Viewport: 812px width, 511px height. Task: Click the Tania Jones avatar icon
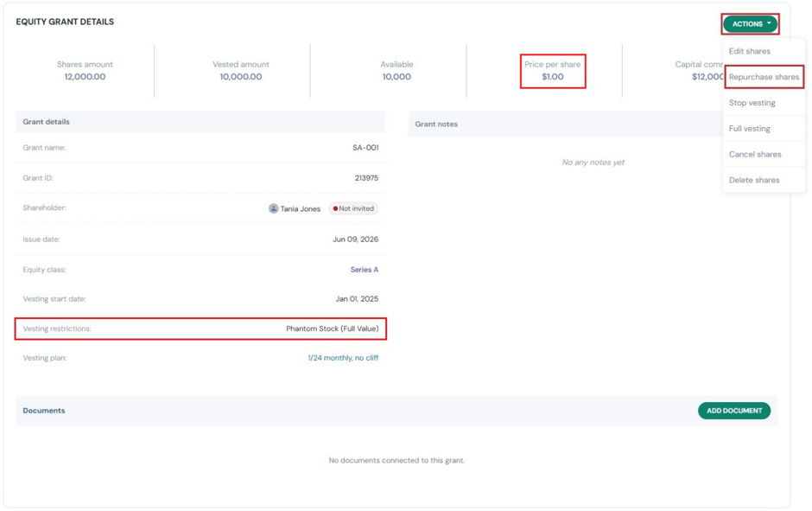coord(274,208)
